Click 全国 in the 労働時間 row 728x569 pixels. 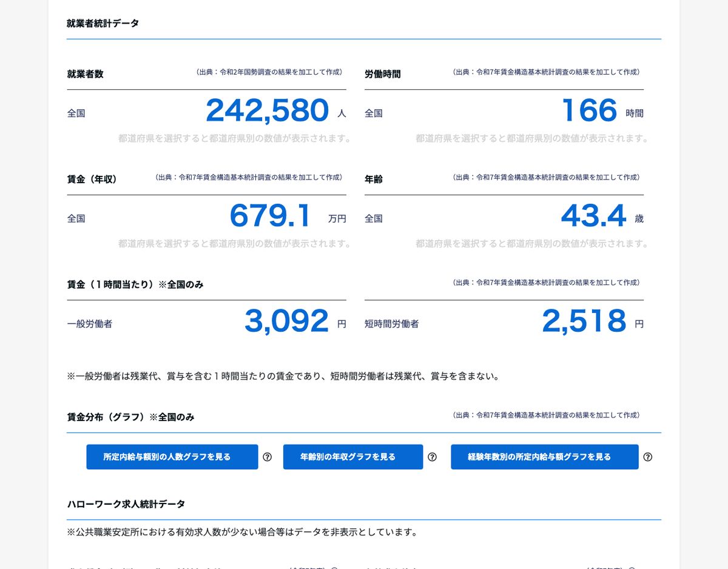click(x=374, y=113)
